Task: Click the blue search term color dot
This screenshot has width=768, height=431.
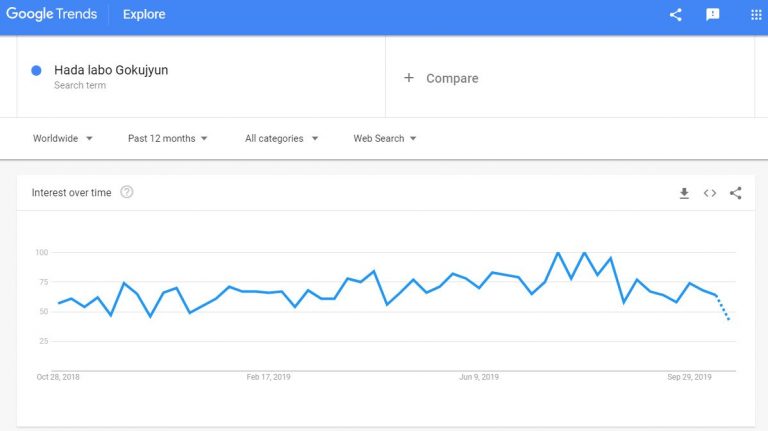Action: (x=37, y=70)
